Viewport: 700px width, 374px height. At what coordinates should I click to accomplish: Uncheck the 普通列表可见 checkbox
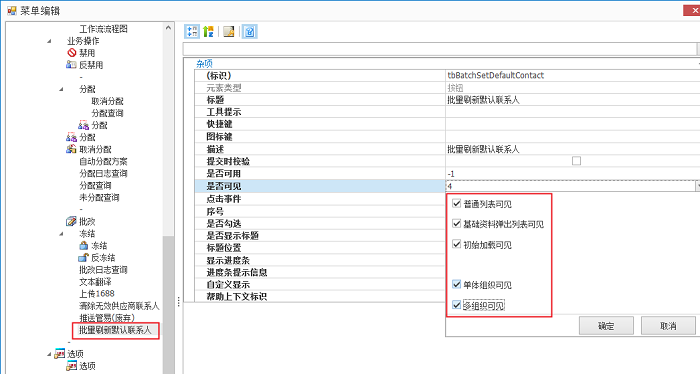pos(456,204)
